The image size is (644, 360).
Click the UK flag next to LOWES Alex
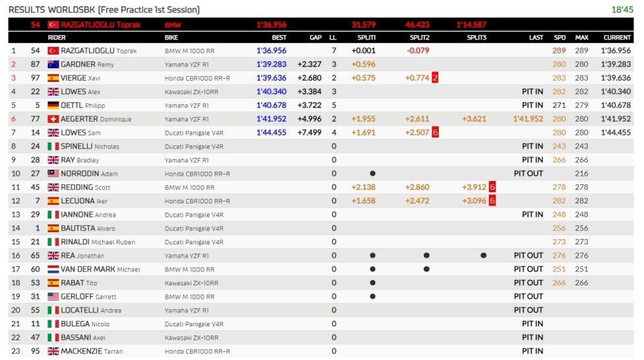[53, 92]
